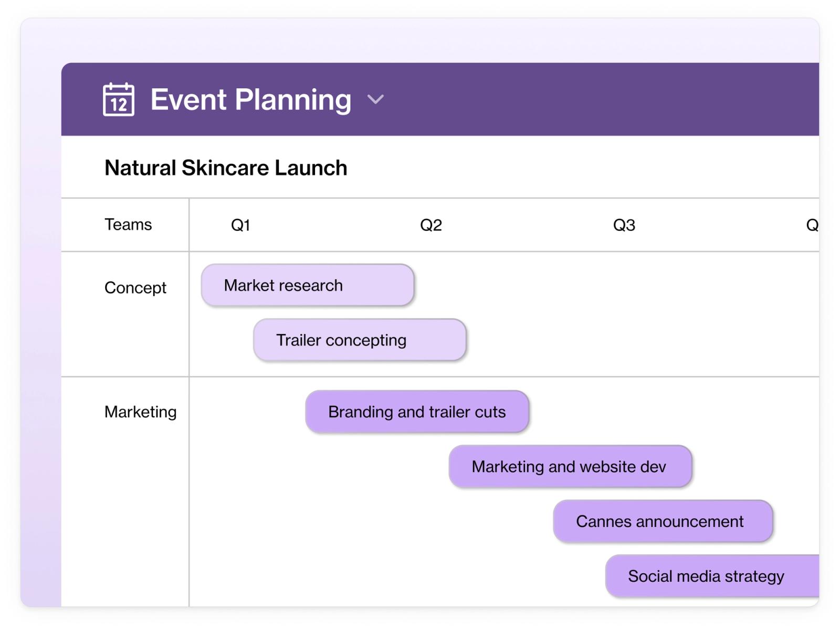Click the calendar icon beside Event Planning
Viewport: 840px width, 630px height.
pos(119,99)
